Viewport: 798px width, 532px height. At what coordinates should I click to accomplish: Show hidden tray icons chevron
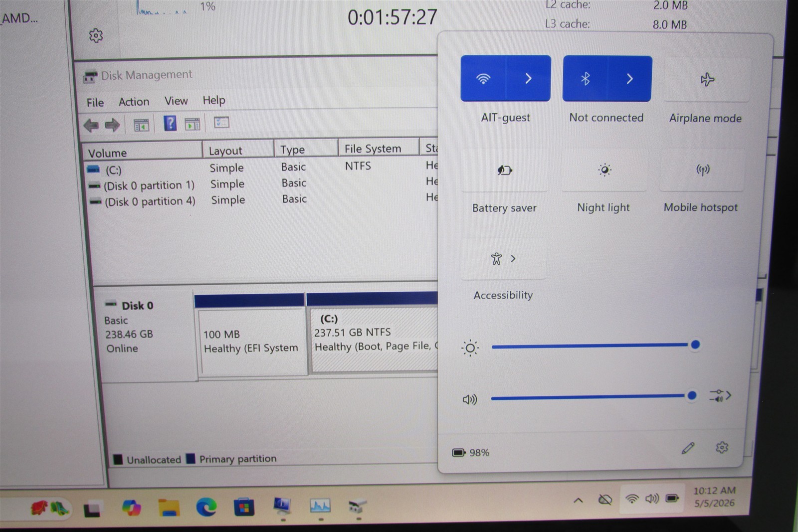578,500
